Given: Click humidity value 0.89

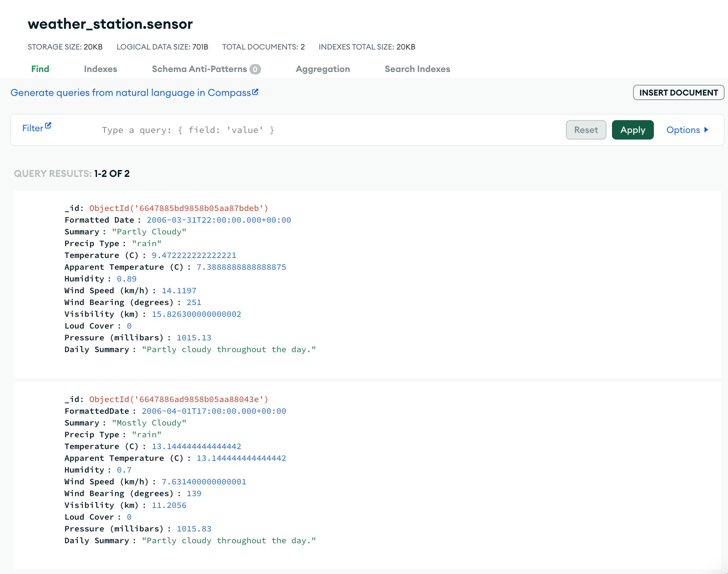Looking at the screenshot, I should pyautogui.click(x=127, y=279).
